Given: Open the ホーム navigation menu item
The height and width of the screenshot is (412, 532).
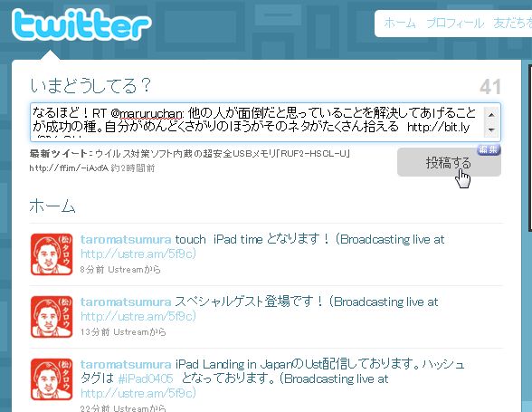Looking at the screenshot, I should point(400,24).
